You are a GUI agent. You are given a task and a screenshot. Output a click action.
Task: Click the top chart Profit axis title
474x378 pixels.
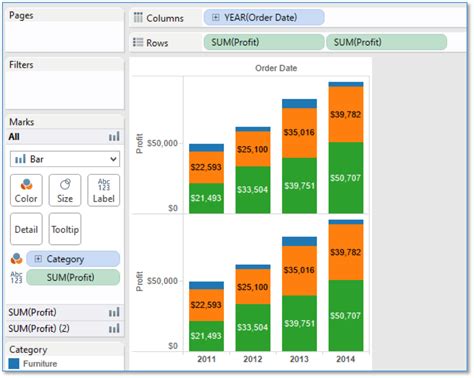(x=140, y=144)
